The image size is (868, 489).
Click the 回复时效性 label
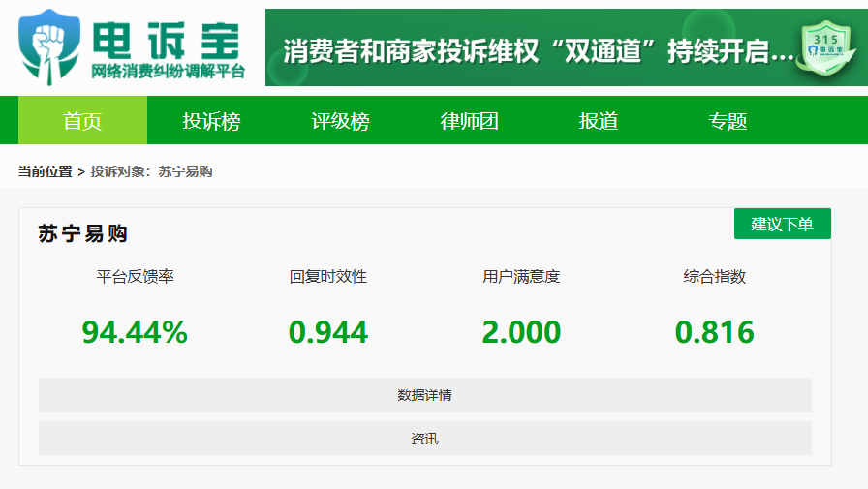(x=328, y=276)
